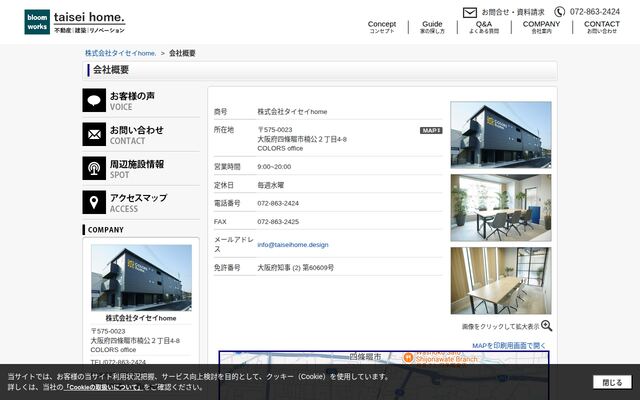Image resolution: width=640 pixels, height=400 pixels.
Task: Click the sidebar company building photo
Action: [141, 278]
